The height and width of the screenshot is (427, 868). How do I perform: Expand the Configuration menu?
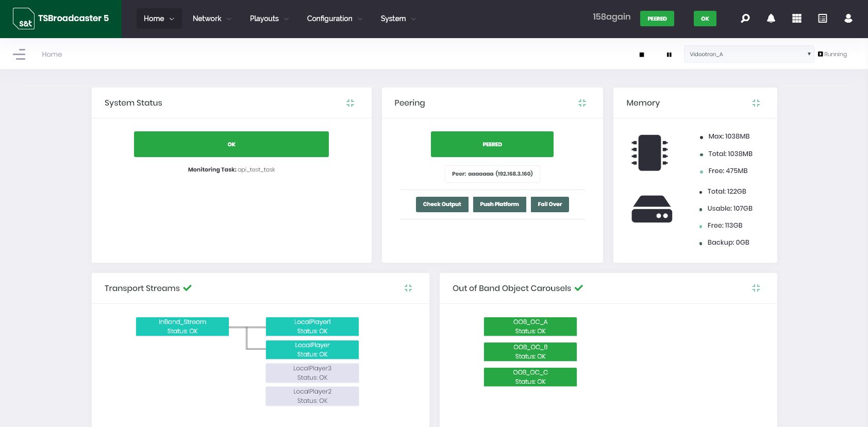[x=334, y=19]
